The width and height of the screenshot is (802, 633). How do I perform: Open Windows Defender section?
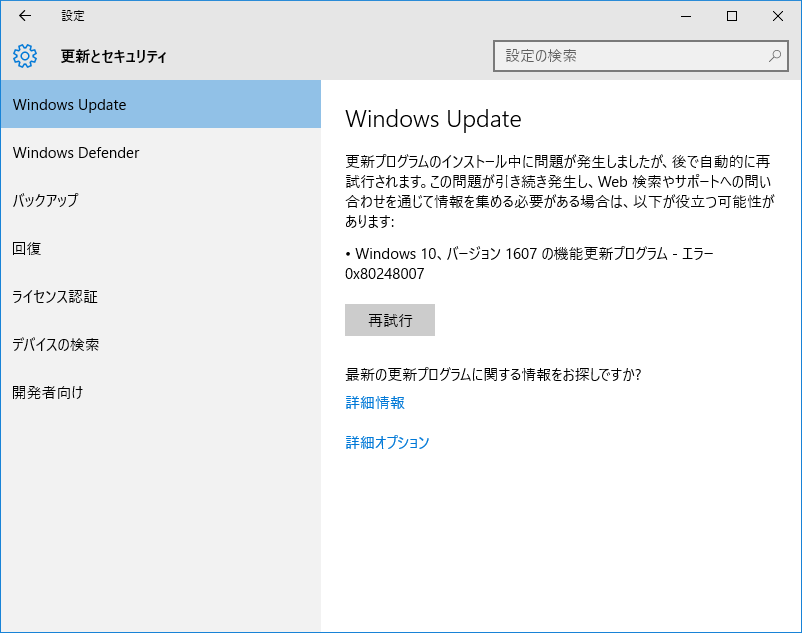pos(161,152)
